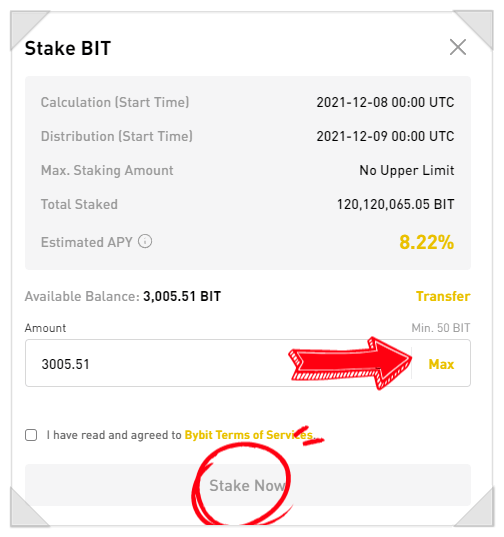The height and width of the screenshot is (537, 504).
Task: Click the Estimated APY label text
Action: click(x=87, y=242)
